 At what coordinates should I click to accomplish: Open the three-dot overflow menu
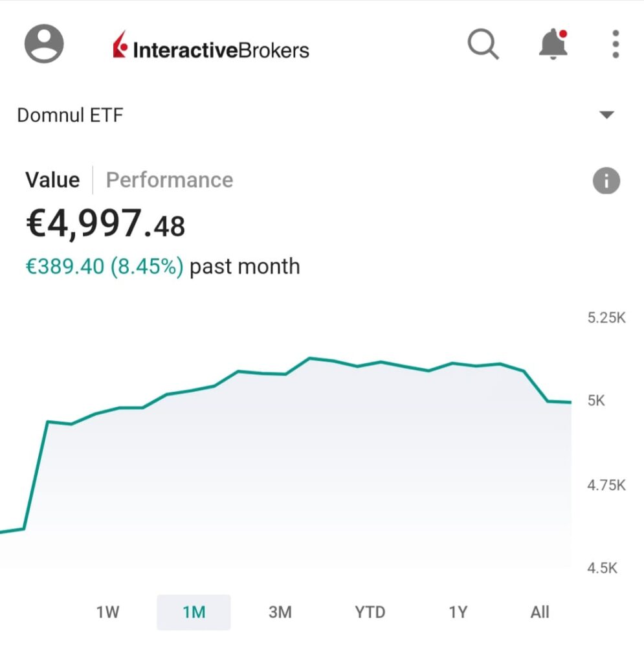(616, 45)
